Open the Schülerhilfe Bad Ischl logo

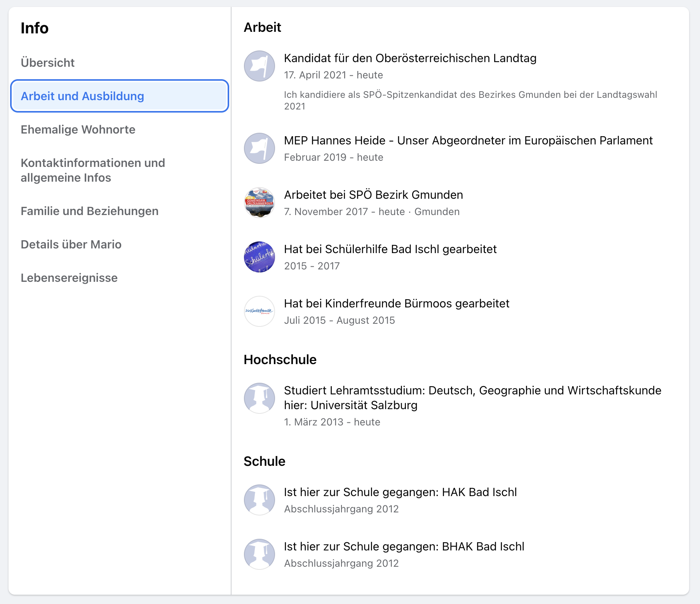[259, 257]
